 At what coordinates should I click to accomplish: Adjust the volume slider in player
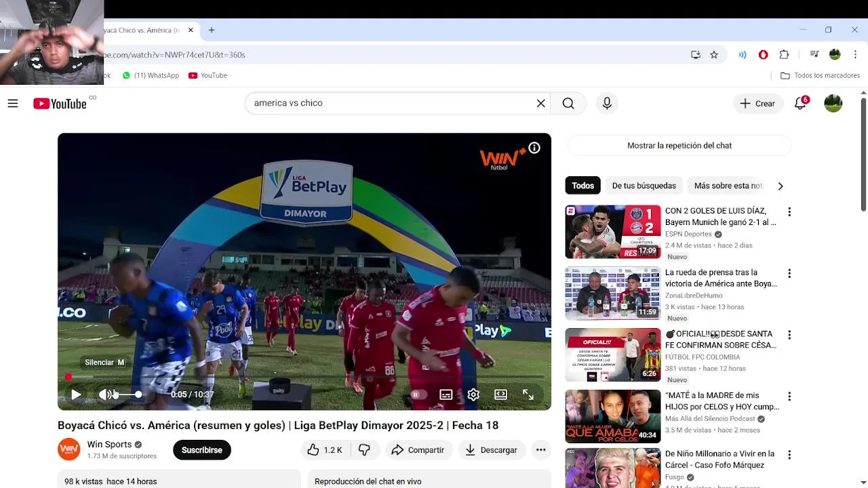coord(129,394)
